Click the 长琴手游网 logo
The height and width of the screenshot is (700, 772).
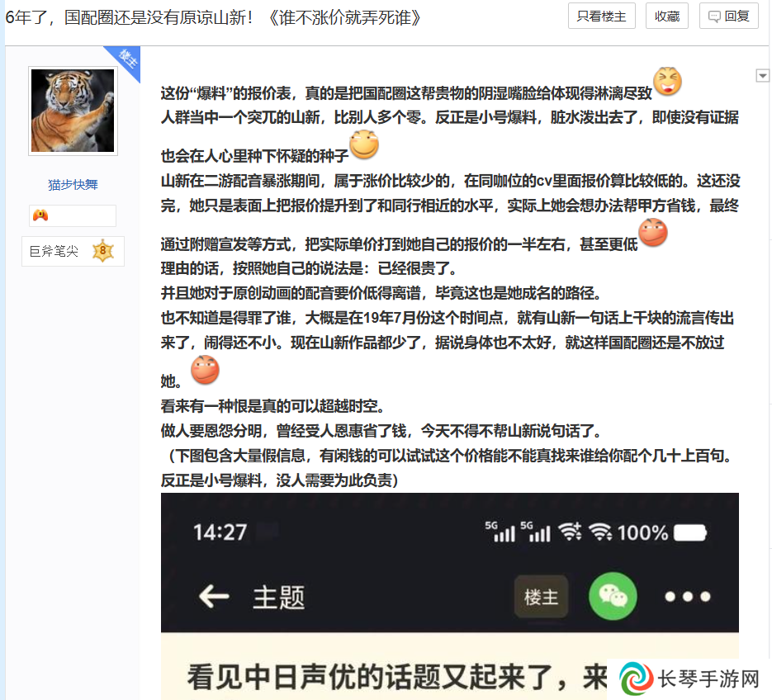tap(689, 679)
